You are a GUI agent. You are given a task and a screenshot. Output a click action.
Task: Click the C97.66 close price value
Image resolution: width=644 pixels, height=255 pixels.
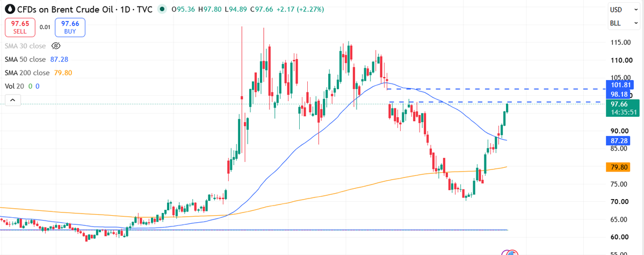[261, 9]
